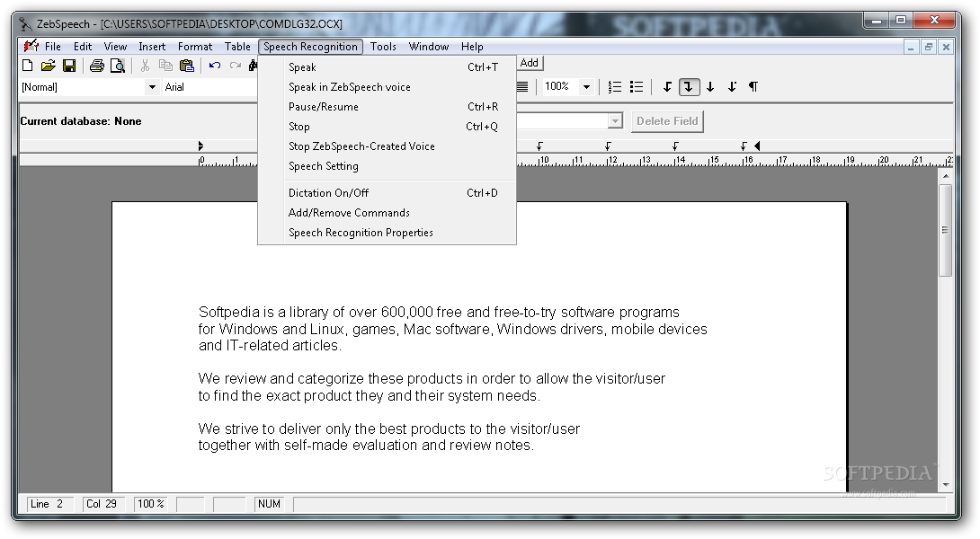Viewport: 980px width, 539px height.
Task: Click the justify alignment icon
Action: (522, 87)
